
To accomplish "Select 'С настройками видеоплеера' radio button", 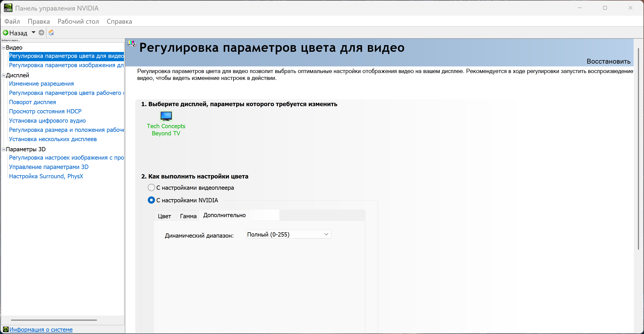I will tap(151, 187).
